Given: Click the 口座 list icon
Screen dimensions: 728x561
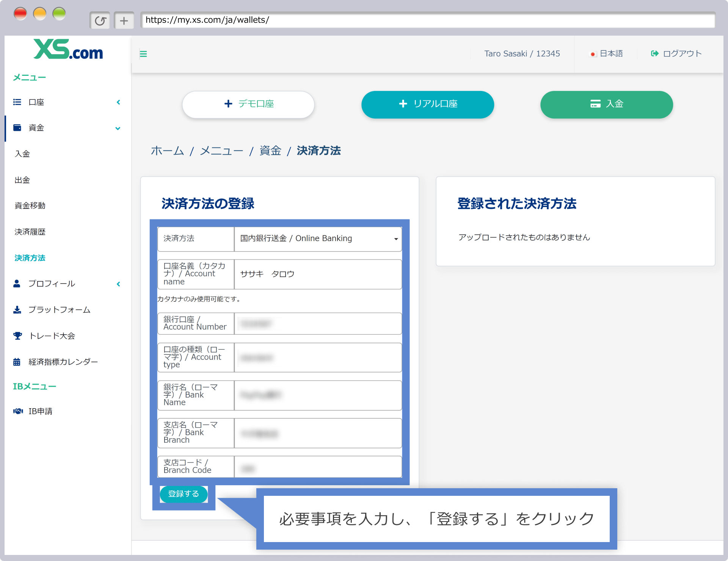Looking at the screenshot, I should tap(17, 102).
